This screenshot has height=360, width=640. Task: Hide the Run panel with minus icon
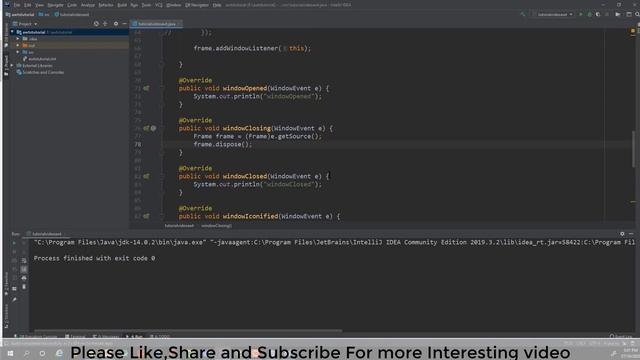(x=631, y=234)
